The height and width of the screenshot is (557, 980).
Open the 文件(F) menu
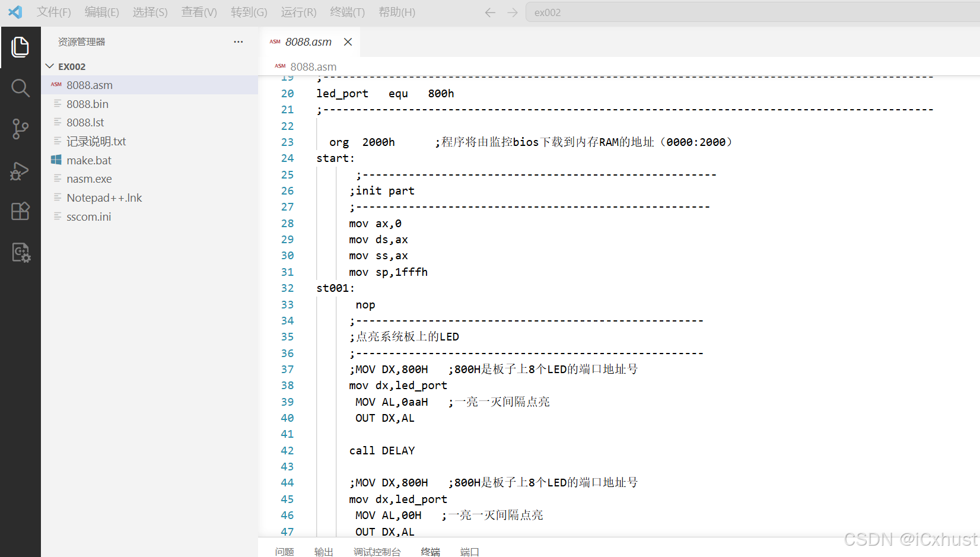(54, 12)
